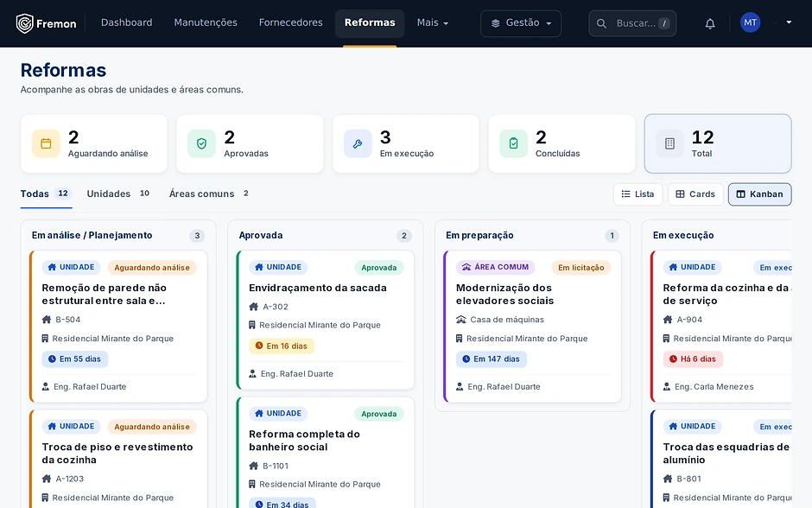Click the ÁREA COMUM tag
Screen dimensions: 812x508
pyautogui.click(x=496, y=267)
